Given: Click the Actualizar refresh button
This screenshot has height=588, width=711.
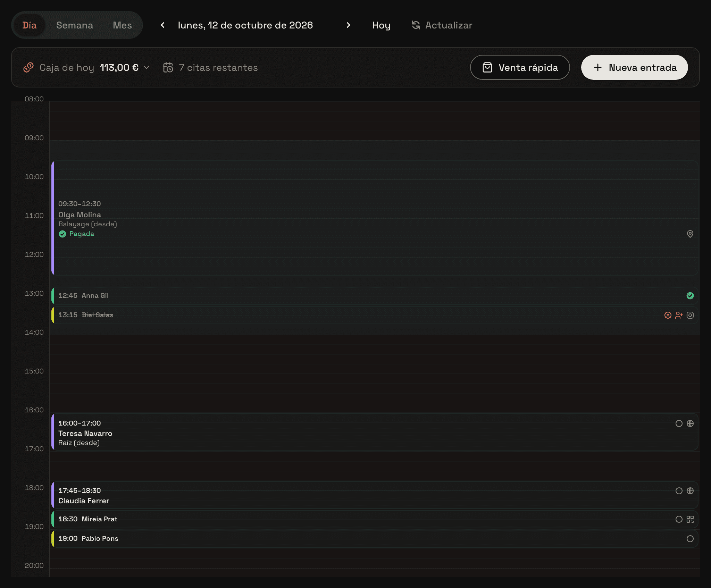Looking at the screenshot, I should tap(442, 25).
